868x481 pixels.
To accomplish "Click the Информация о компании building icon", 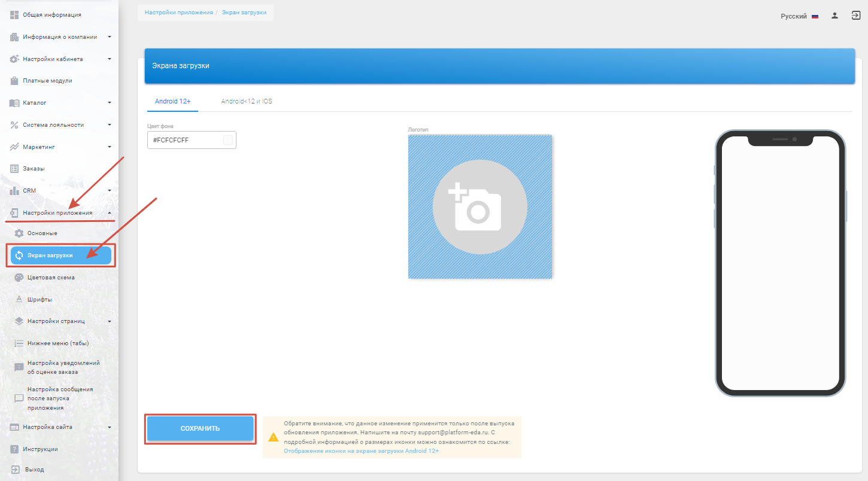I will click(x=15, y=37).
